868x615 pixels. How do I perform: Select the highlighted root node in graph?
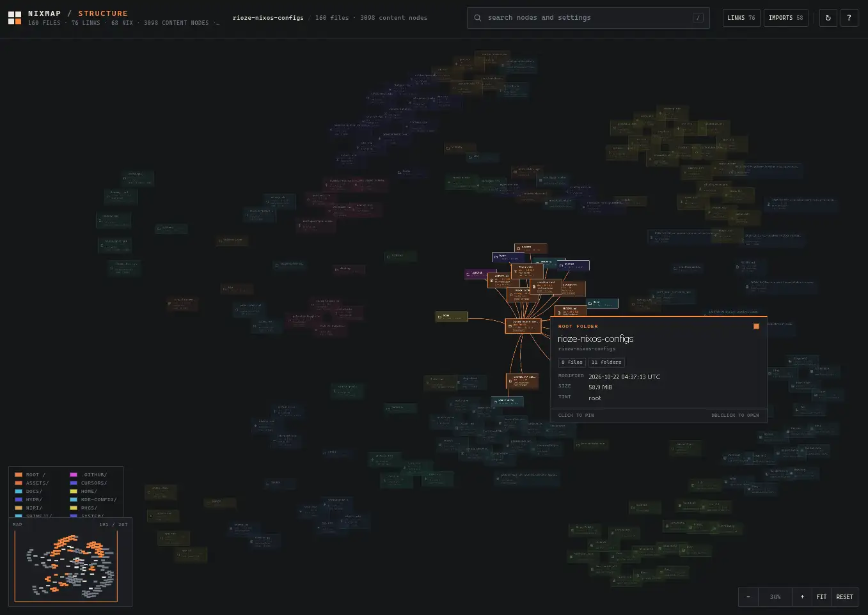[523, 326]
